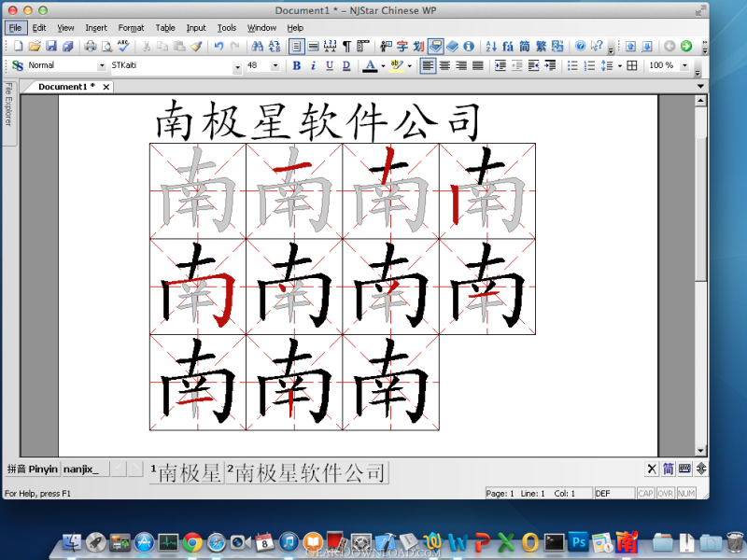Select candidate 2 南极星软件公司
Screen dimensions: 747x560
(307, 472)
